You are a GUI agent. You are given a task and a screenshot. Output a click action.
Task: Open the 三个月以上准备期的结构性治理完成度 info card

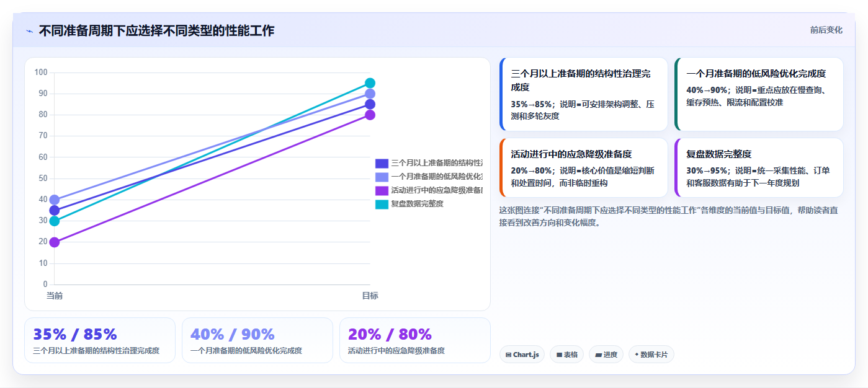[583, 94]
